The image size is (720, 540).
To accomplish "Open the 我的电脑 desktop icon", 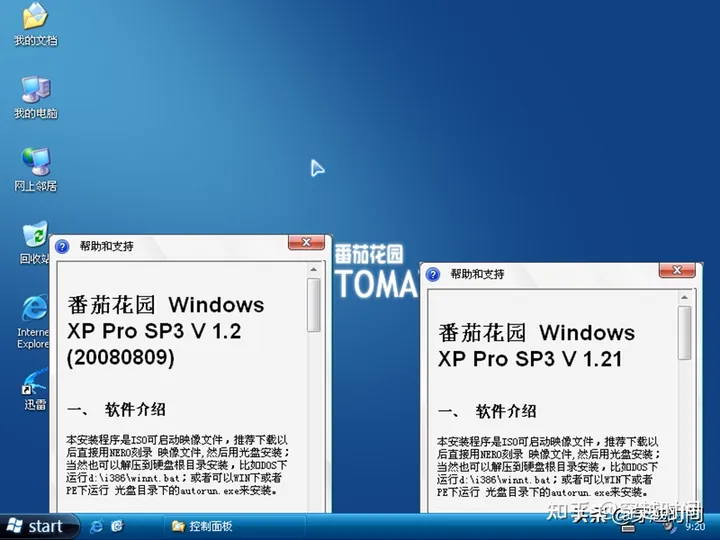I will coord(35,97).
